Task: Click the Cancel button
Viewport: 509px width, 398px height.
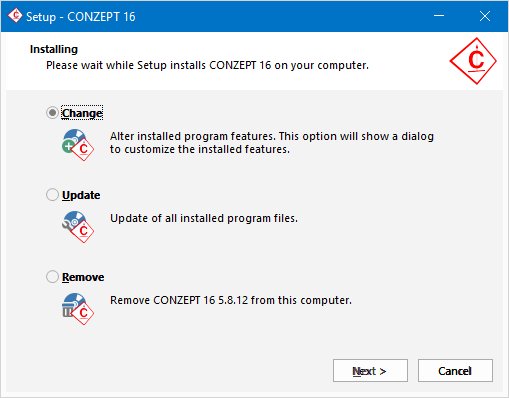Action: coord(455,371)
